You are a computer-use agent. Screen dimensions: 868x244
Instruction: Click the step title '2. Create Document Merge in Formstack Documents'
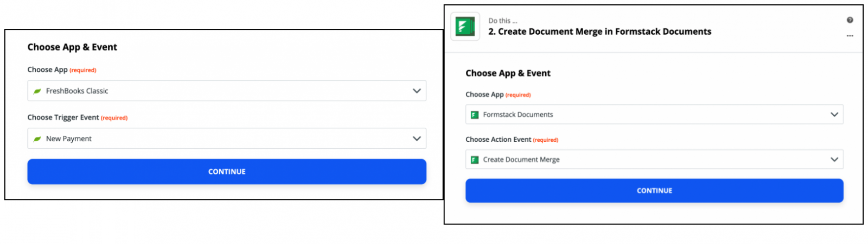pyautogui.click(x=599, y=32)
